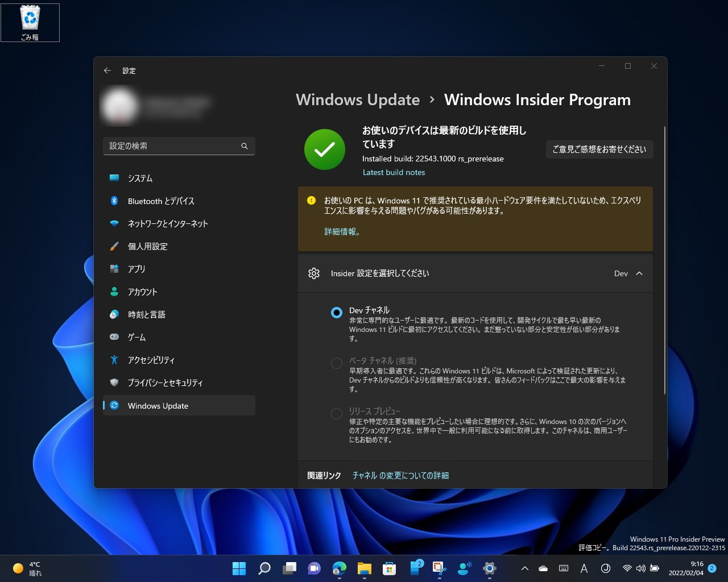This screenshot has height=582, width=728.
Task: Navigate back with the Settings back arrow
Action: click(x=107, y=70)
